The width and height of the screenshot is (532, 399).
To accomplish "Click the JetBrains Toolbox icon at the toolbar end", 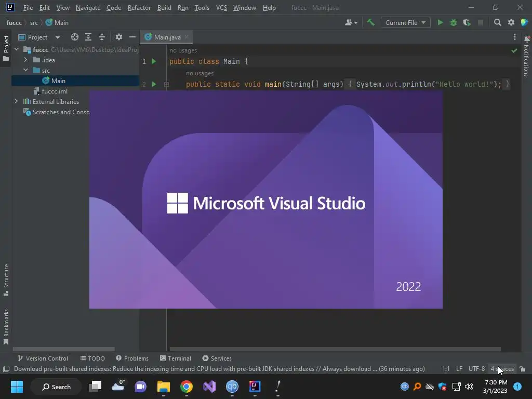I will click(x=525, y=22).
